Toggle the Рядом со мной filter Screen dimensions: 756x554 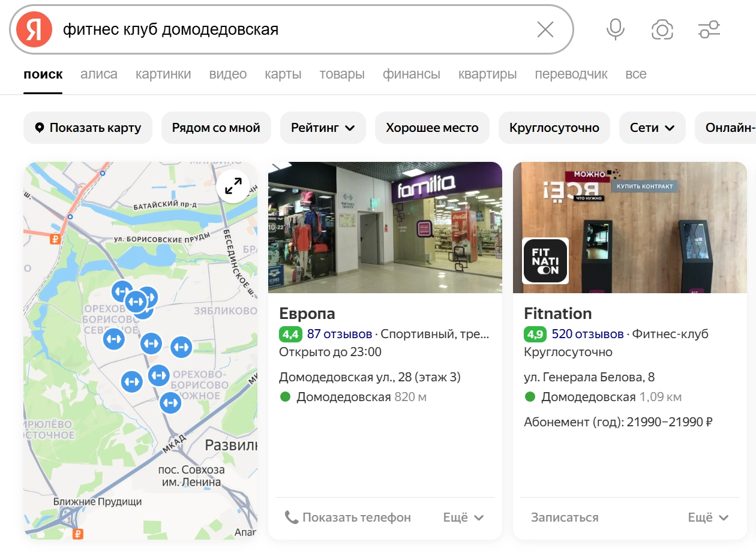[x=216, y=128]
